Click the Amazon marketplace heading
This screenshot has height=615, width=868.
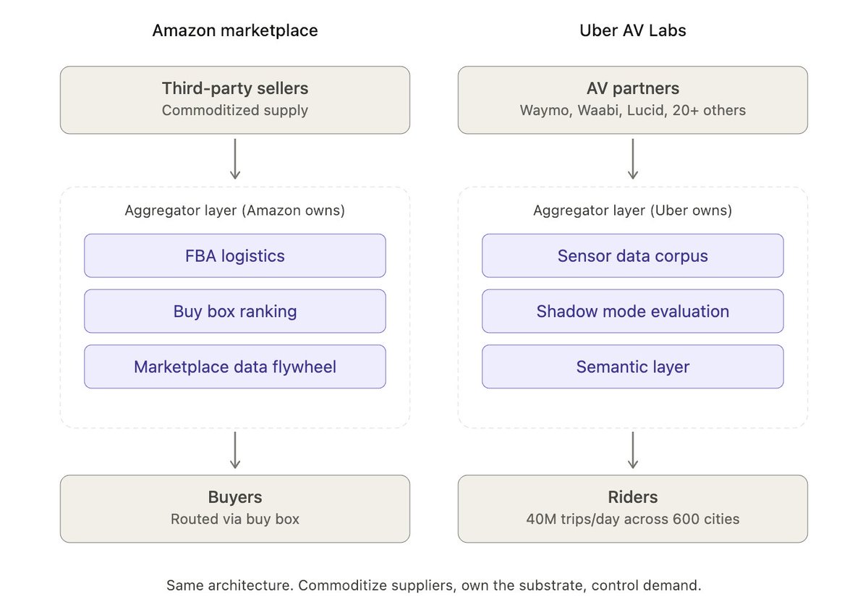tap(235, 30)
